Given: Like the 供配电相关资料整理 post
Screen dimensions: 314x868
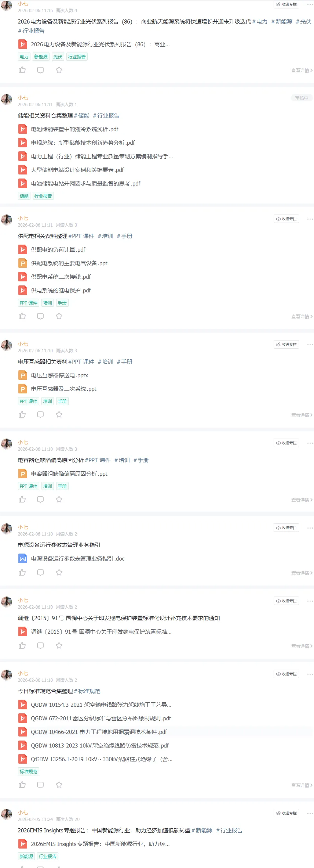Looking at the screenshot, I should coord(22,316).
